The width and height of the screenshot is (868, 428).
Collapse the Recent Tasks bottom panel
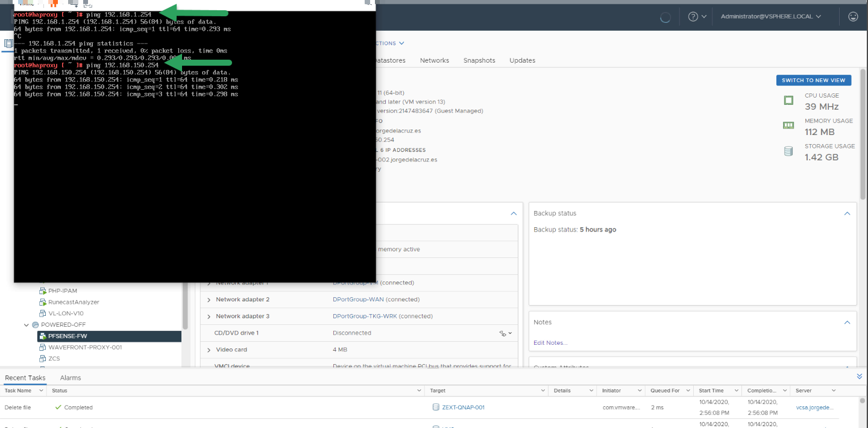[860, 376]
